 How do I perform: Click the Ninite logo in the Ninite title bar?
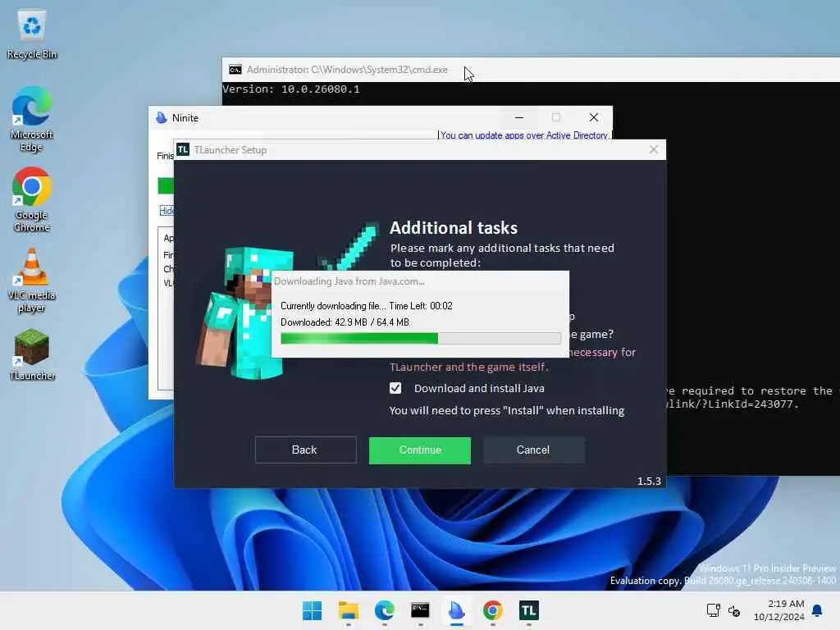tap(162, 117)
